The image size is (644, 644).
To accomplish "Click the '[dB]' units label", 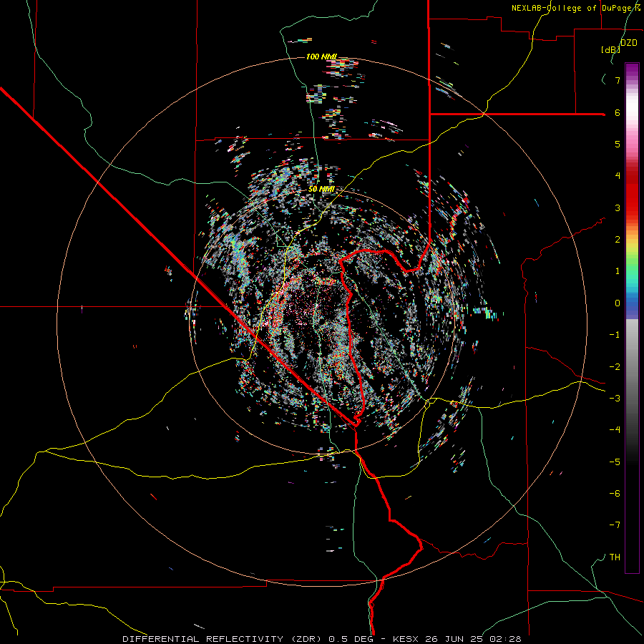I will (x=610, y=50).
